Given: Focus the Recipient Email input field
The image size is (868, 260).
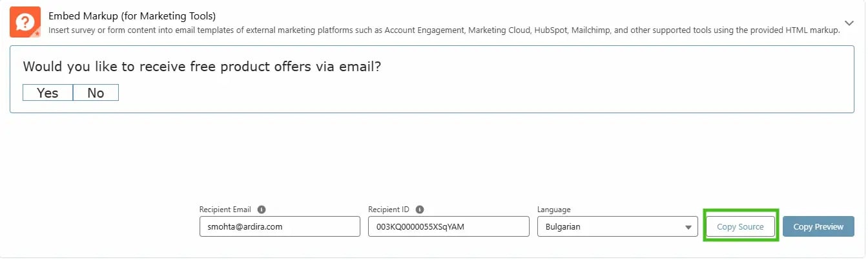Looking at the screenshot, I should point(280,227).
